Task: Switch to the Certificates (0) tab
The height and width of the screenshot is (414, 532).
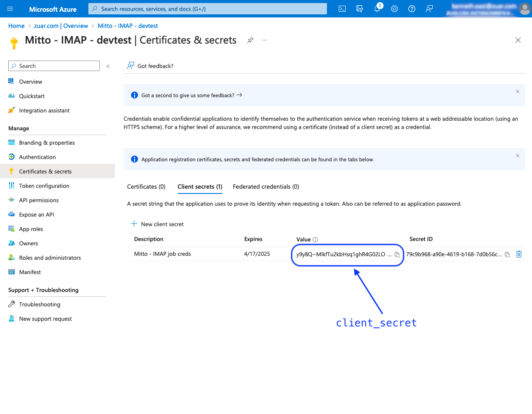Action: coord(146,187)
